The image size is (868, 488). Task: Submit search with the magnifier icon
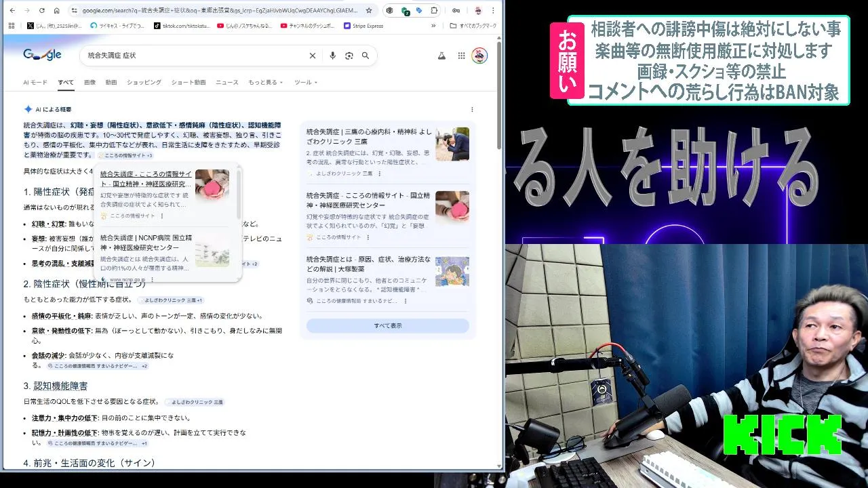point(366,56)
